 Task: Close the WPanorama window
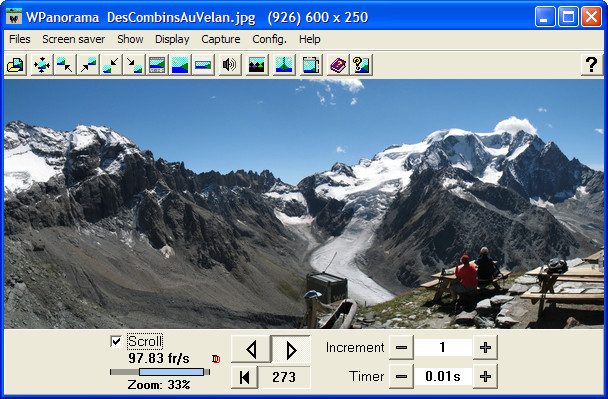click(591, 17)
